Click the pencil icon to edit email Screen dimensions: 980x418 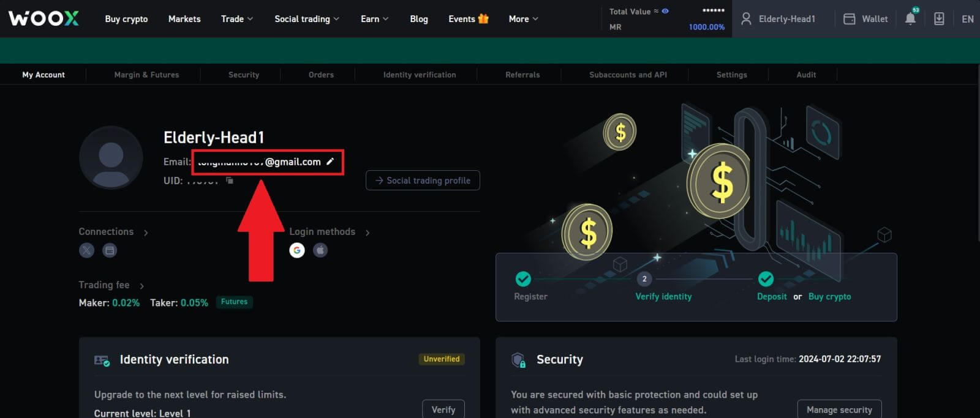point(330,162)
